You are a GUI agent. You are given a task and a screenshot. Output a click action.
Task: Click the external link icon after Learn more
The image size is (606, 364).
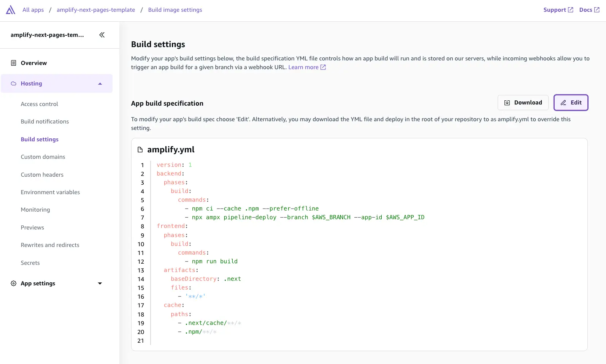click(323, 67)
